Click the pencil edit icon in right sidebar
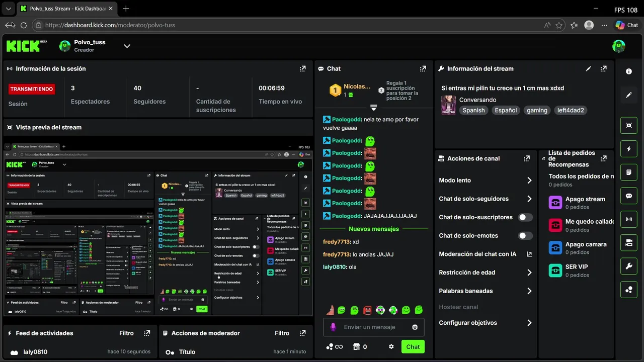Viewport: 644px width, 362px height. [629, 95]
